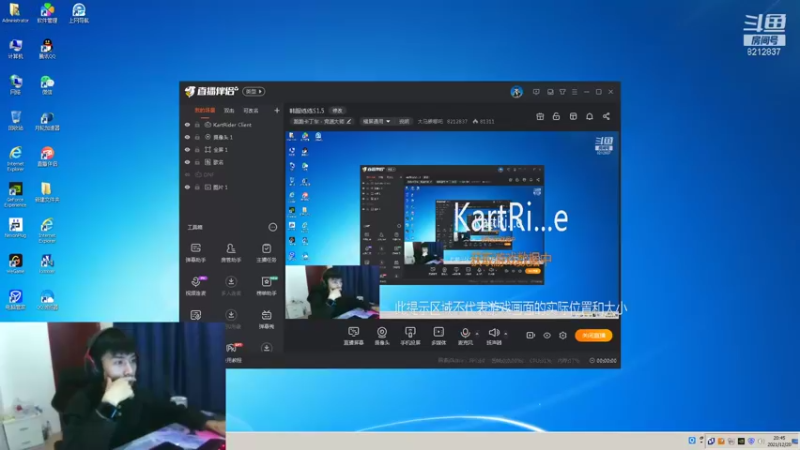Viewport: 800px width, 450px height.
Task: Click the system tray clock
Action: [x=779, y=441]
